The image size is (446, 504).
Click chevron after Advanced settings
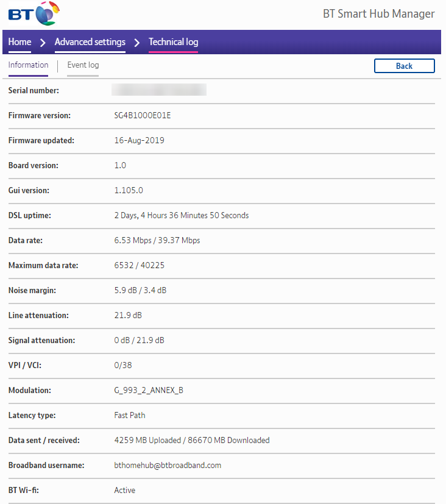137,43
